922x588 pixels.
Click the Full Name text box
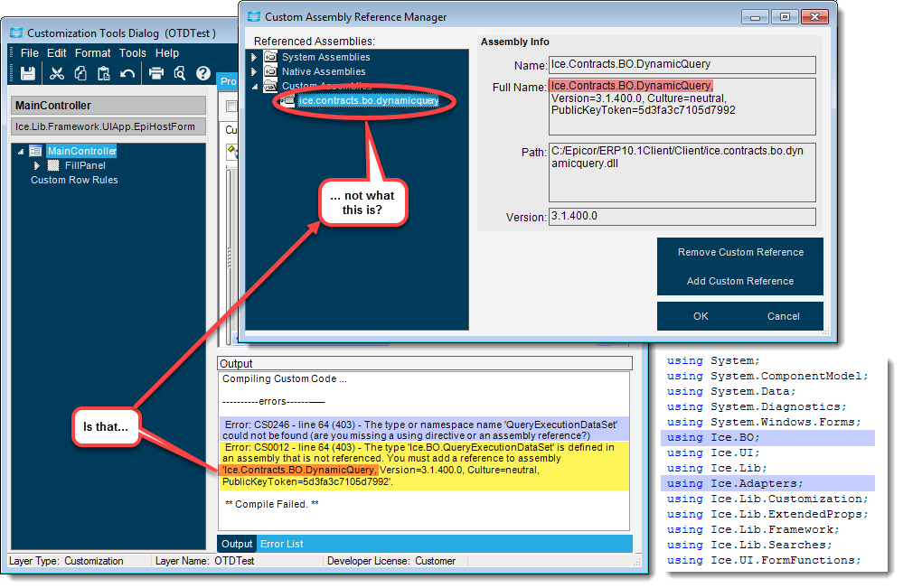coord(682,107)
